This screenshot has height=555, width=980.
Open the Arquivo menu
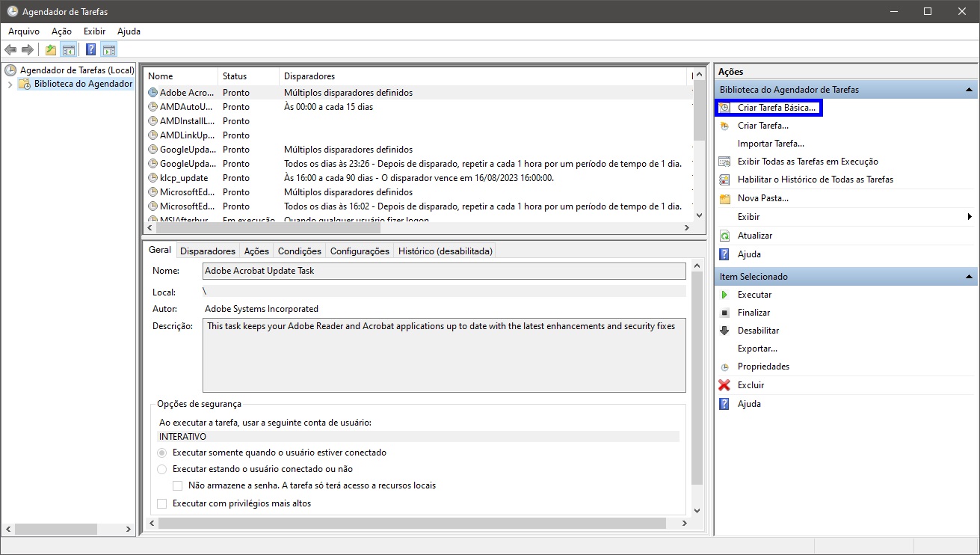pos(23,31)
